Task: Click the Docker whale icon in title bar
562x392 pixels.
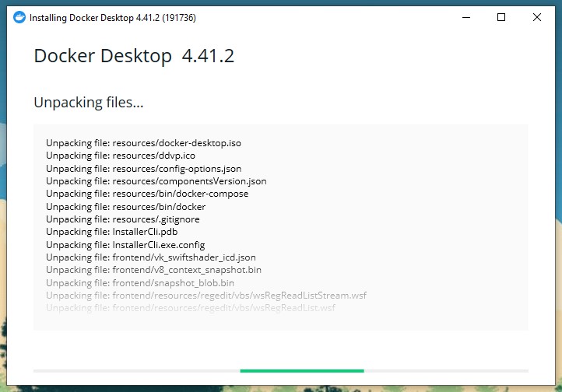Action: click(19, 17)
